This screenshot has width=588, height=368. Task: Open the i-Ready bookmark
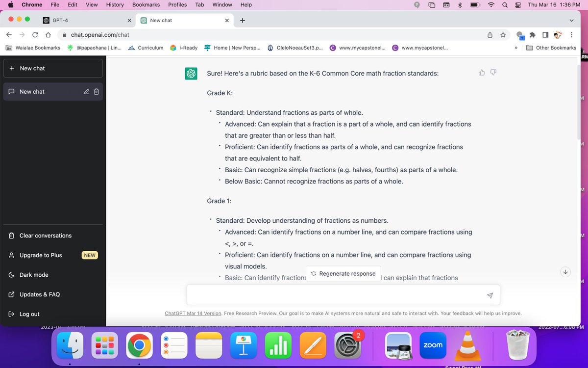(183, 48)
